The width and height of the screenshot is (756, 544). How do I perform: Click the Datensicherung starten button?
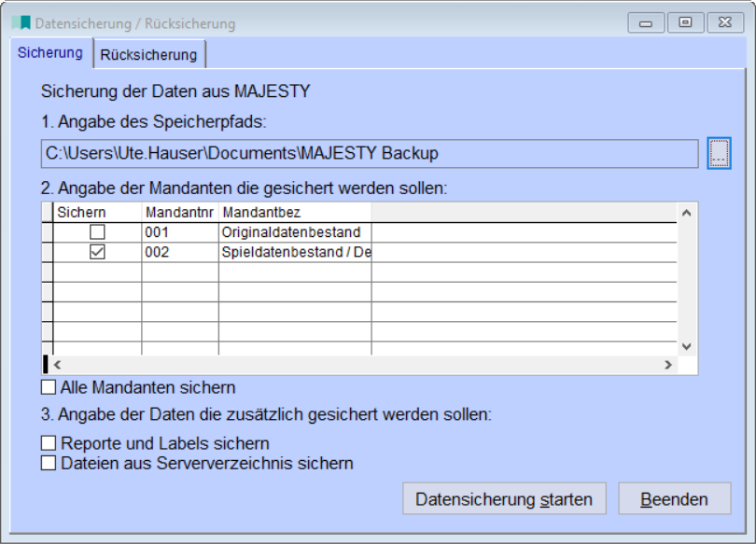point(504,498)
